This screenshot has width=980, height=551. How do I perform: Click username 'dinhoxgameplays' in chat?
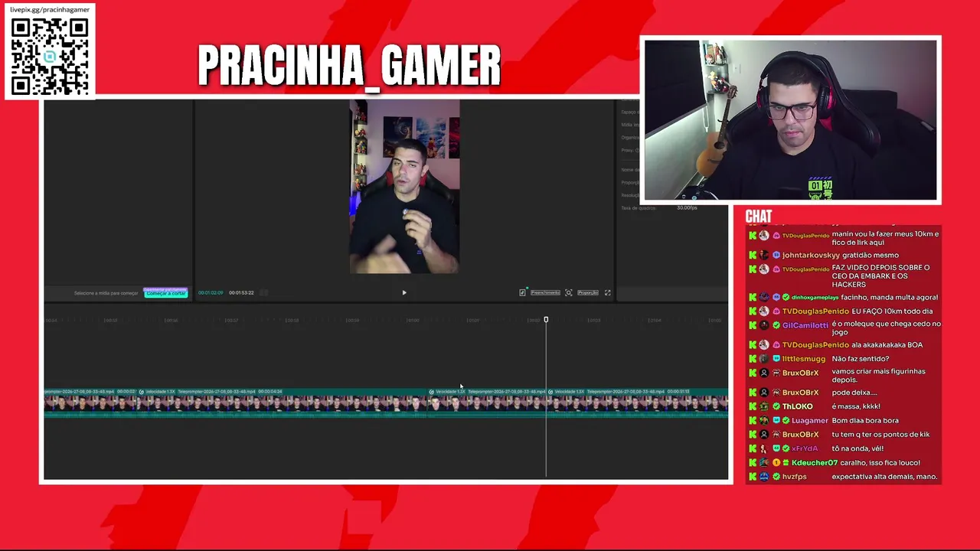click(x=815, y=297)
